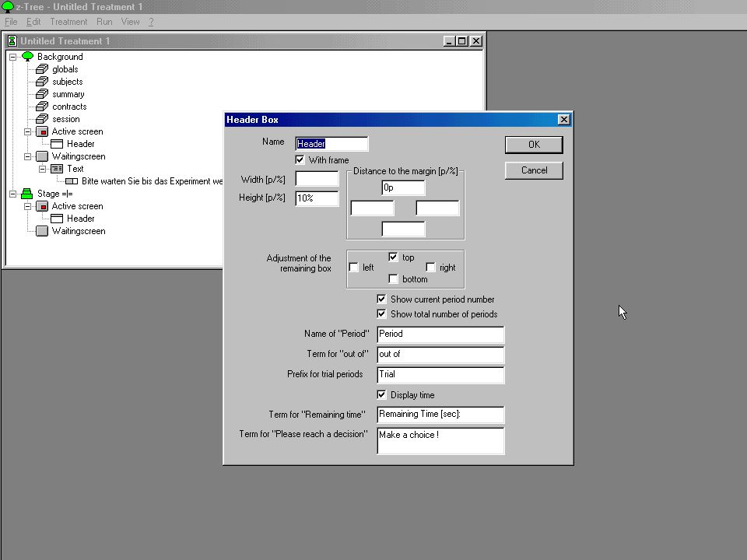Check the right adjustment checkbox

click(430, 267)
